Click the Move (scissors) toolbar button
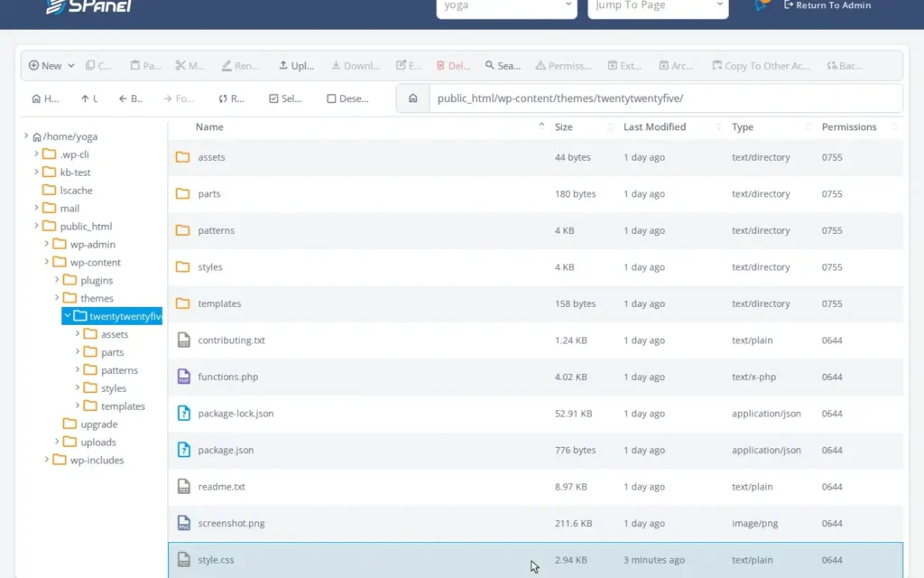Viewport: 924px width, 578px height. click(189, 65)
